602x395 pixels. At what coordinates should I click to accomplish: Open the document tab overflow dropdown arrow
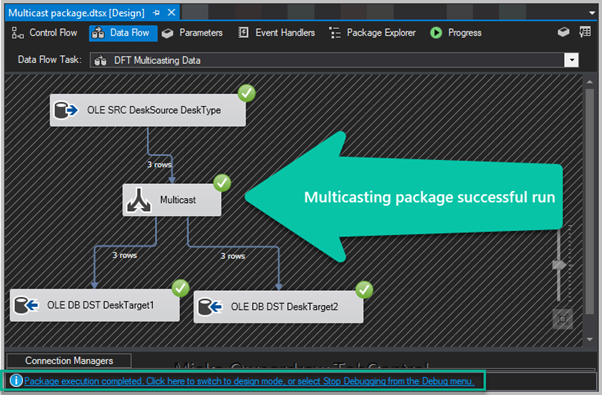(x=592, y=13)
